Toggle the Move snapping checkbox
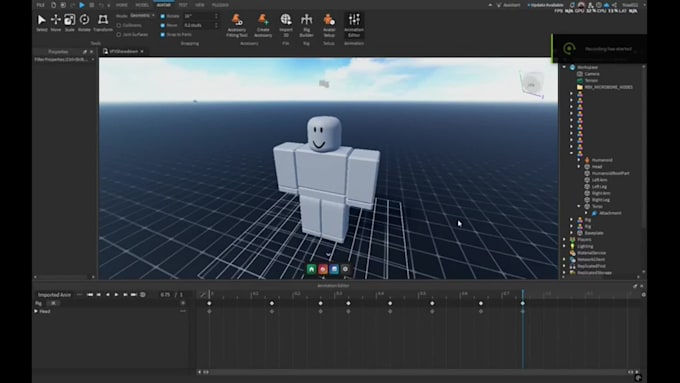This screenshot has height=383, width=680. 163,25
